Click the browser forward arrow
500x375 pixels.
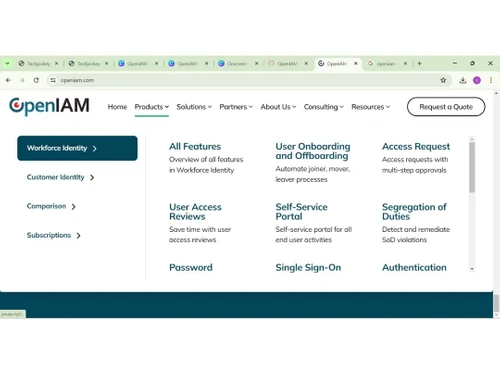click(x=22, y=80)
